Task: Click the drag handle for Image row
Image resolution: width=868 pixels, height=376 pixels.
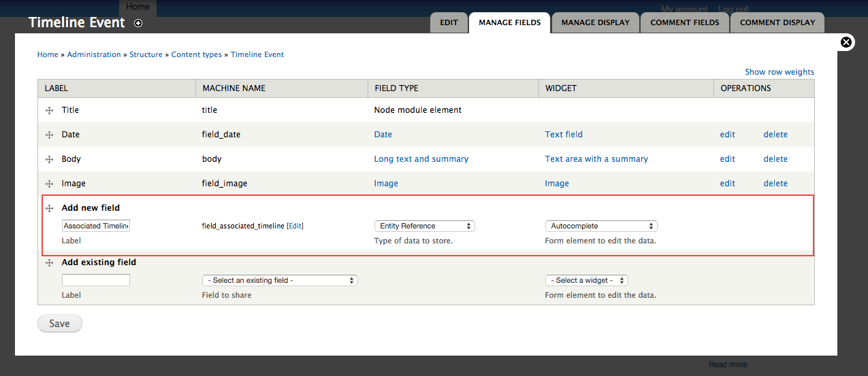Action: pyautogui.click(x=49, y=184)
